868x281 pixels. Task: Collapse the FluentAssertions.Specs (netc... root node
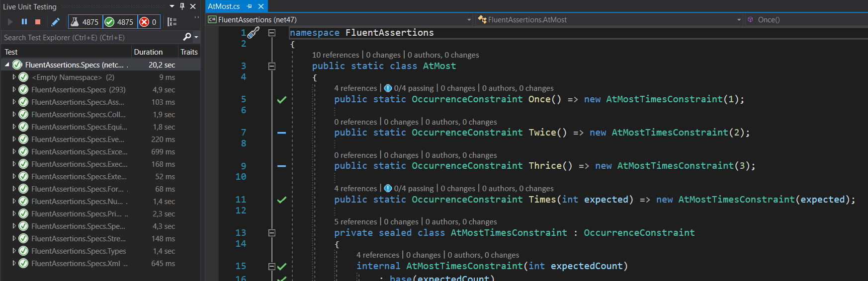pyautogui.click(x=7, y=65)
